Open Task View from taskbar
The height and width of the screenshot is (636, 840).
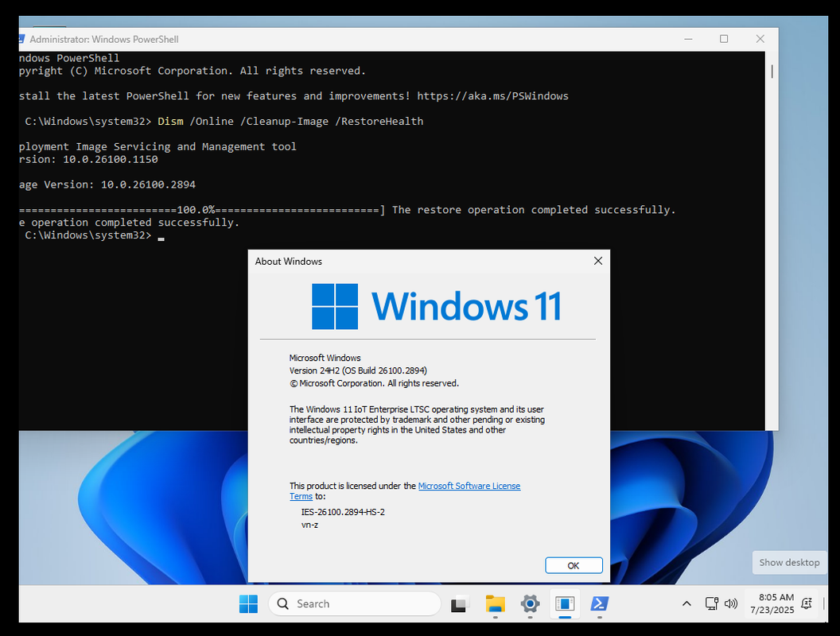(x=460, y=604)
